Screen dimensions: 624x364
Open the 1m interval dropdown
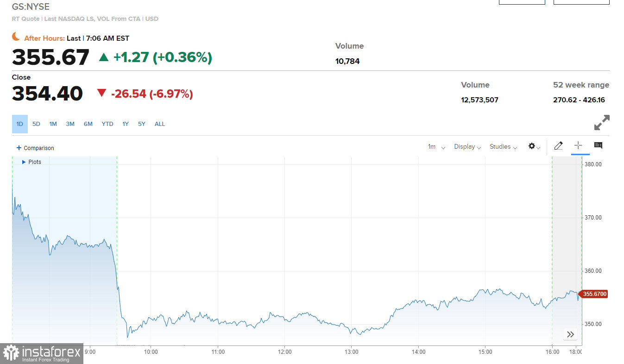[x=436, y=147]
